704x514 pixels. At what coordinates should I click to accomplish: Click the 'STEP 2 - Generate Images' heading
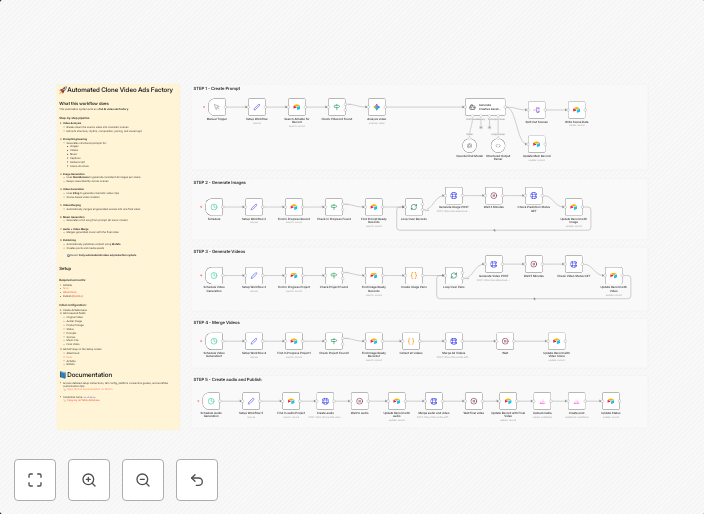pyautogui.click(x=220, y=183)
